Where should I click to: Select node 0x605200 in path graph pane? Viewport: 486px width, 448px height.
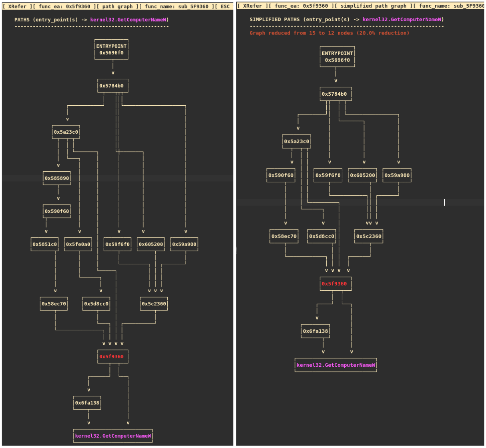(x=151, y=244)
